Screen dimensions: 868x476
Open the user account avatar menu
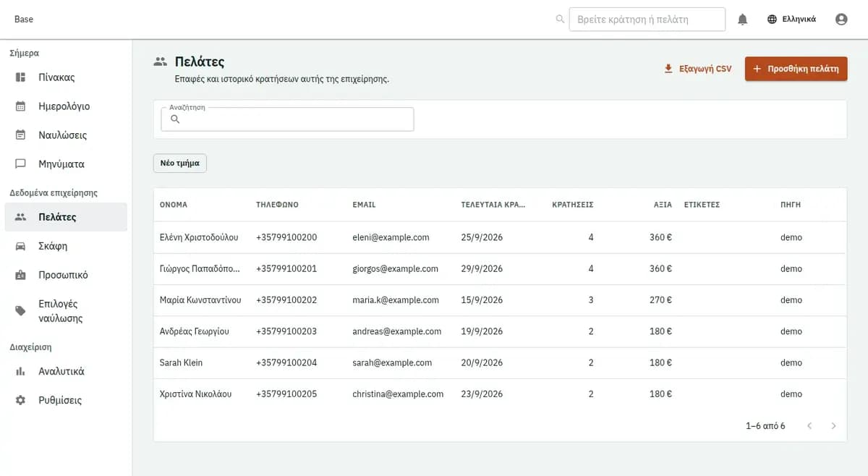841,20
